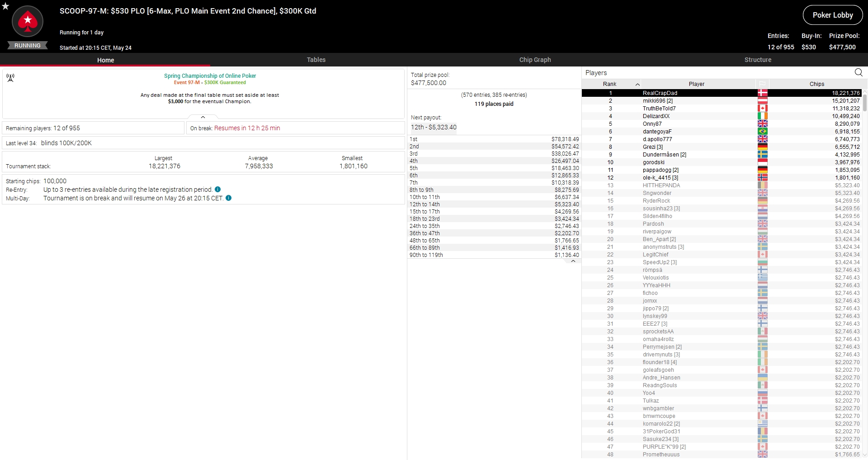Switch to the Home tab
Screen dimensions: 868x460
tap(105, 60)
